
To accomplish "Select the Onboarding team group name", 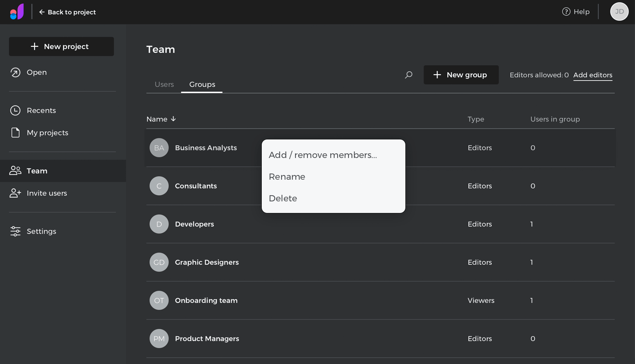I will 206,300.
